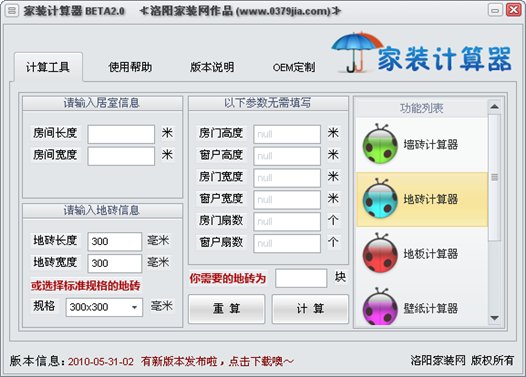Select 墙砖计算器 label in function list
526x377 pixels.
431,145
